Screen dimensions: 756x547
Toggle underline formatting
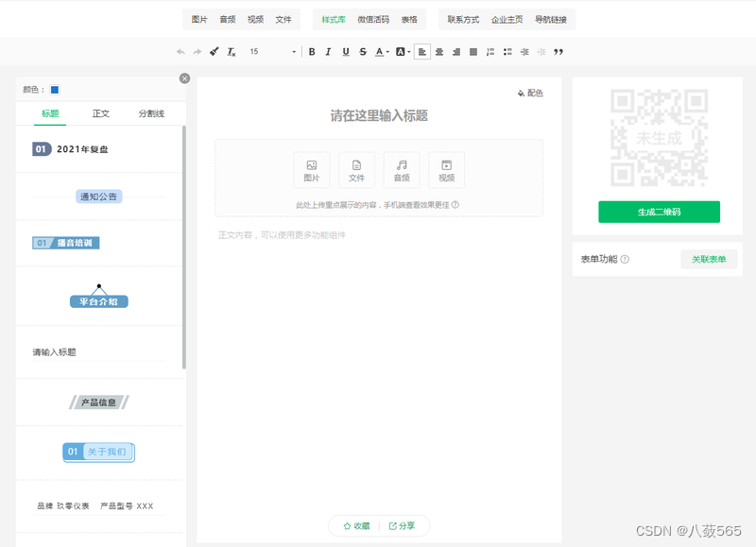(346, 52)
